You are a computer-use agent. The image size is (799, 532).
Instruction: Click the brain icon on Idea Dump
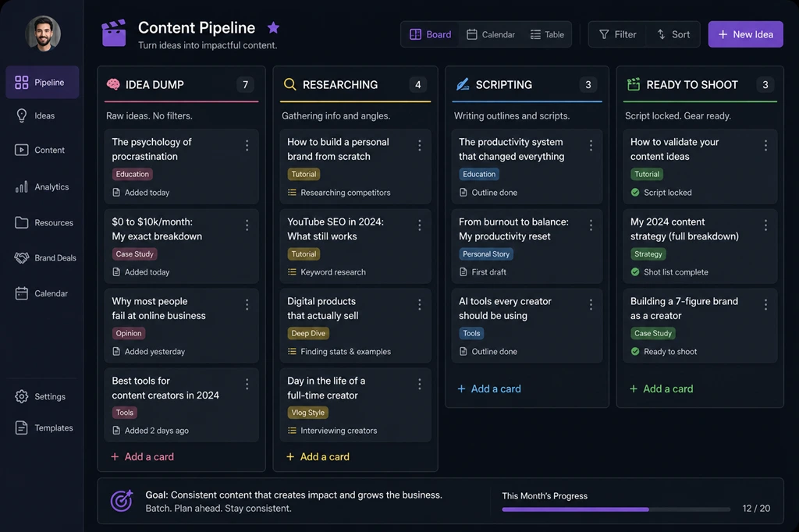113,84
